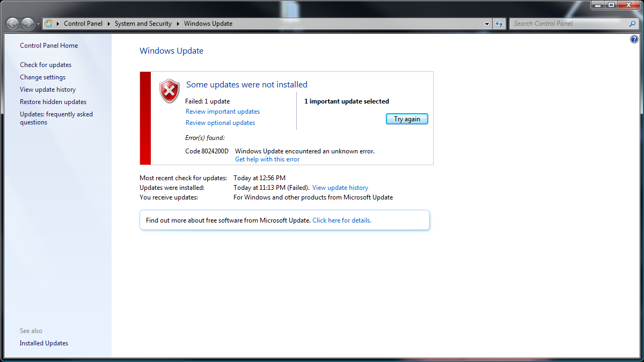This screenshot has height=362, width=644.
Task: Click Some updates were not installed heading
Action: coord(247,85)
